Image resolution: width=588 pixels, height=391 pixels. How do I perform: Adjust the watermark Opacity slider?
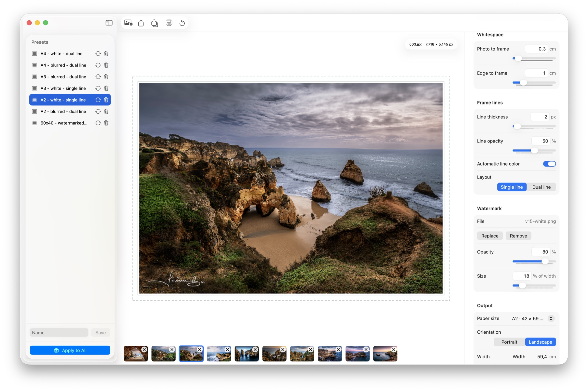[x=534, y=261]
